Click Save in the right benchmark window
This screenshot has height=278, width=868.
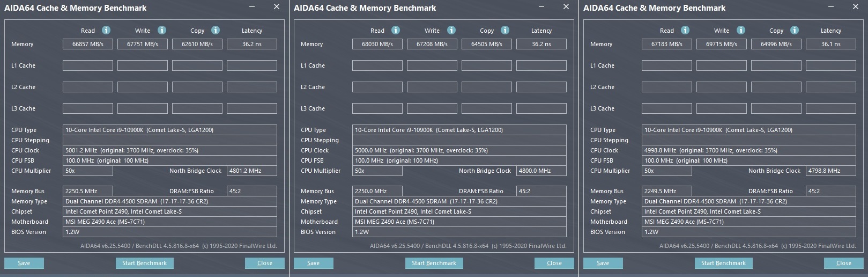[x=603, y=263]
